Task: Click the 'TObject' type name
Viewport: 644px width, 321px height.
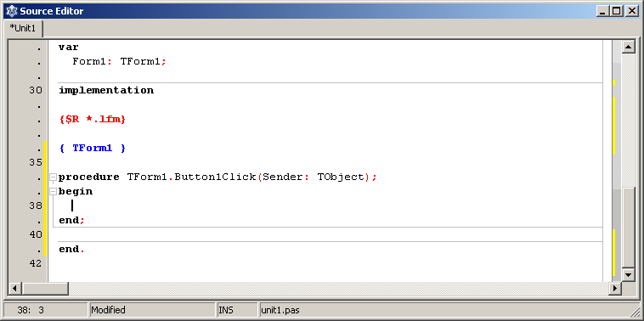Action: pos(341,177)
